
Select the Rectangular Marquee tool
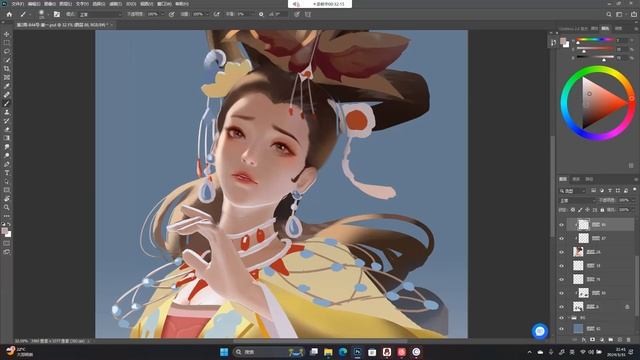7,43
